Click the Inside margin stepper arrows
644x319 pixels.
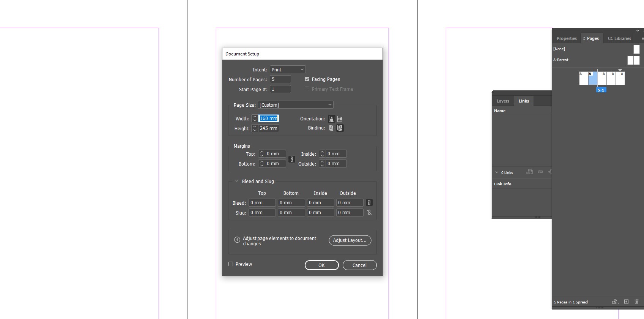point(322,154)
